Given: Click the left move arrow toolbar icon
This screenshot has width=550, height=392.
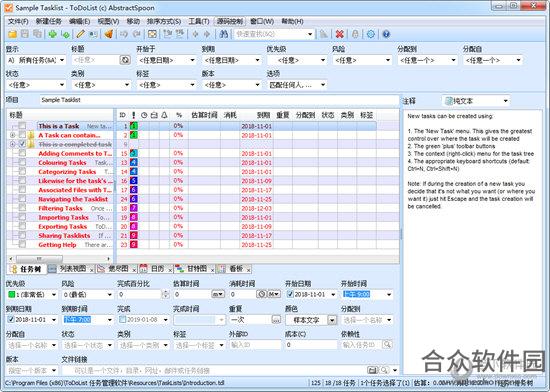Looking at the screenshot, I should click(195, 34).
